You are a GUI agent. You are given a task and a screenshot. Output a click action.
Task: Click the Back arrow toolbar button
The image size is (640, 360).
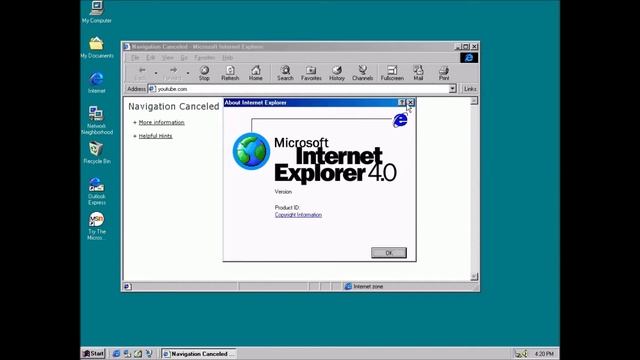141,73
